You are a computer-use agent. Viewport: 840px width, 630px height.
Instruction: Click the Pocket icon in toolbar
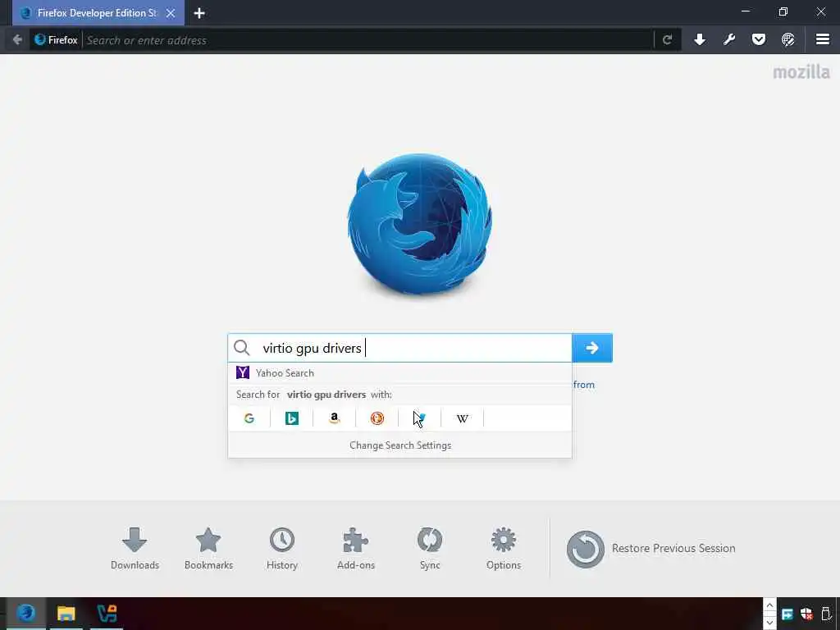tap(759, 39)
